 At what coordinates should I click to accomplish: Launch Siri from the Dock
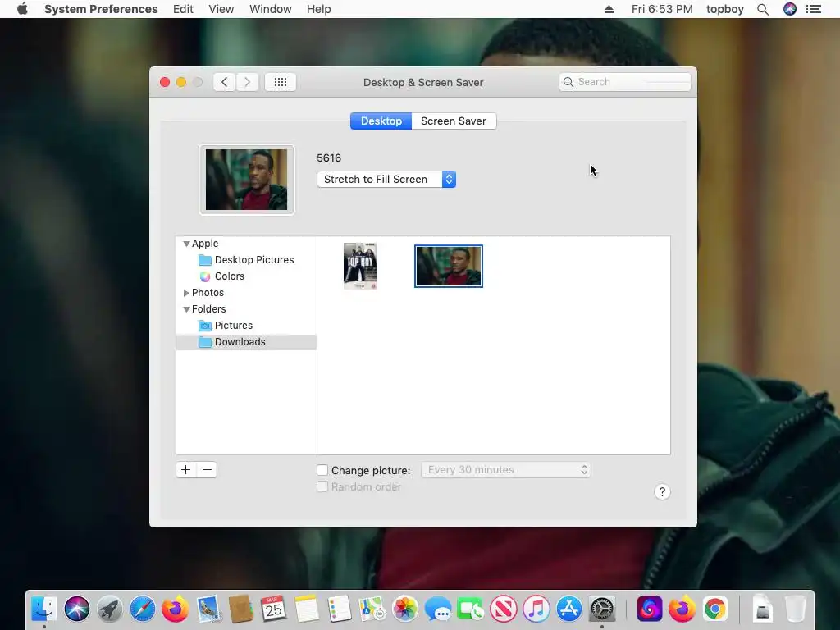pyautogui.click(x=77, y=609)
